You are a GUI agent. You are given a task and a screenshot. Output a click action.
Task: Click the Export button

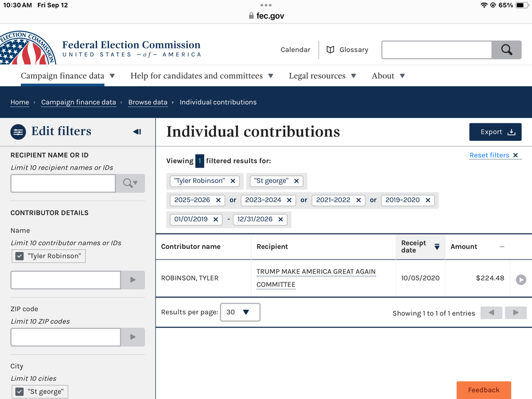point(495,132)
